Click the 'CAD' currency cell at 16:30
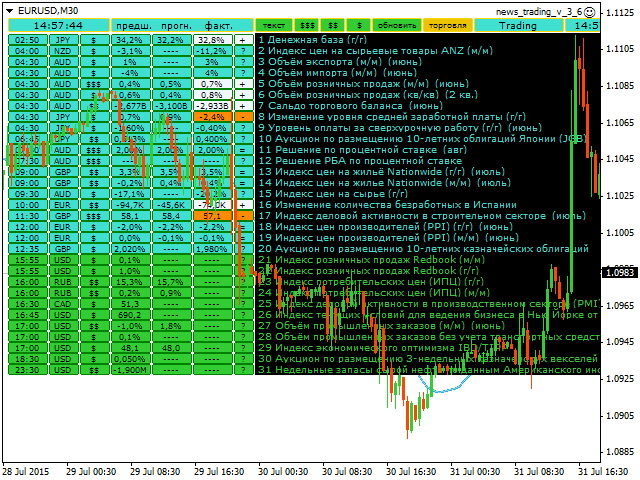This screenshot has height=480, width=640. coord(62,304)
